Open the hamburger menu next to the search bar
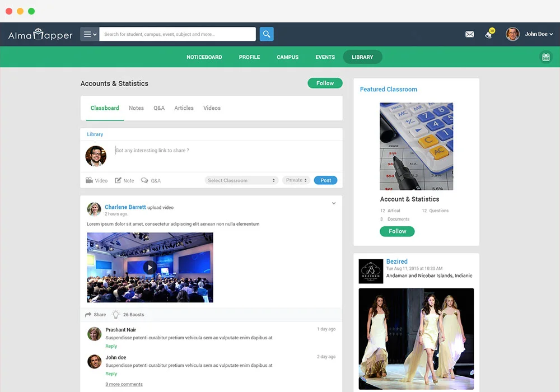 [x=88, y=34]
